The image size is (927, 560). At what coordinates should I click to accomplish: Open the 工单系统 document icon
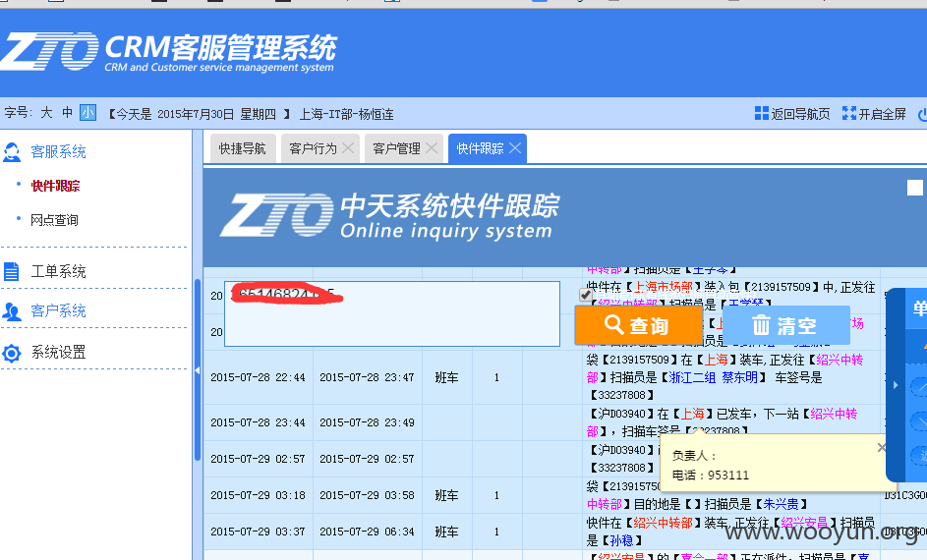coord(11,271)
